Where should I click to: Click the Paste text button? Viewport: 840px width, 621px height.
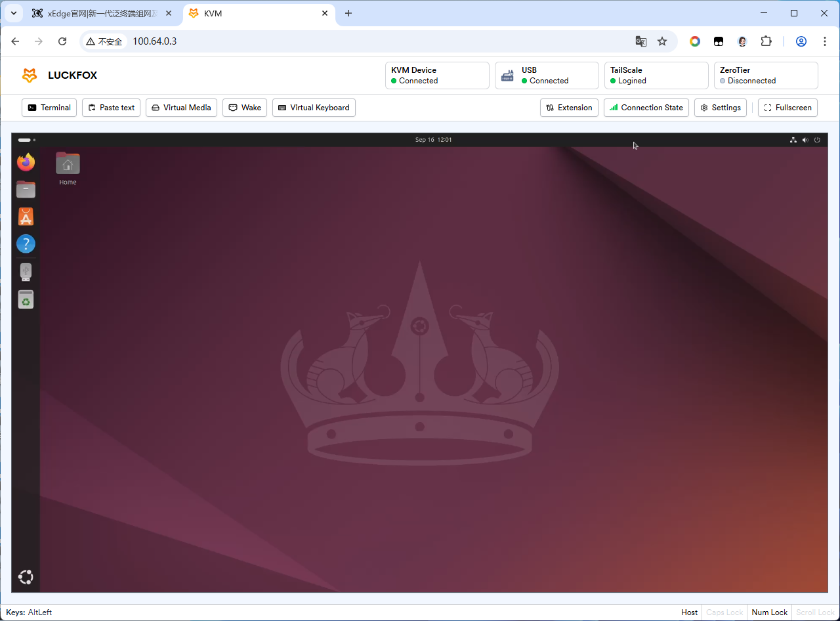tap(111, 108)
